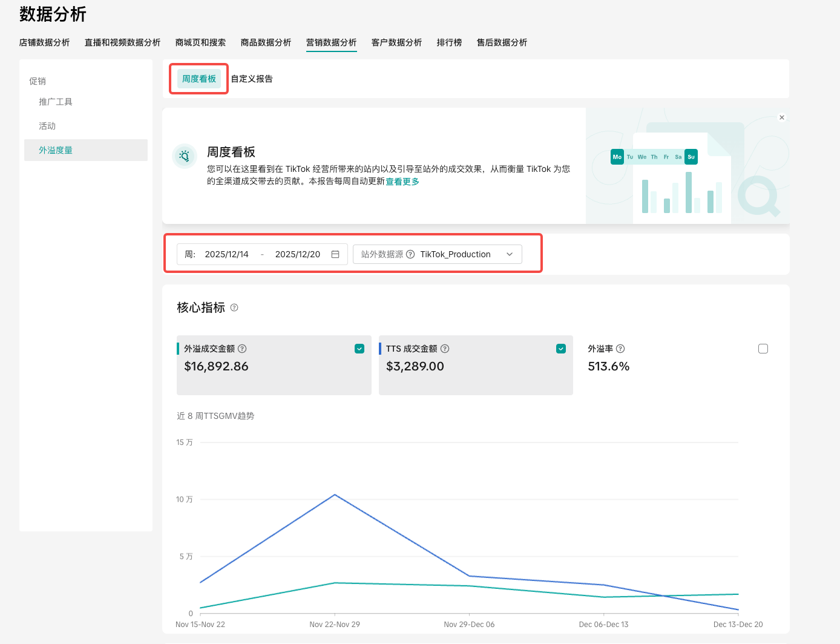Open the calendar icon in week picker

point(335,254)
